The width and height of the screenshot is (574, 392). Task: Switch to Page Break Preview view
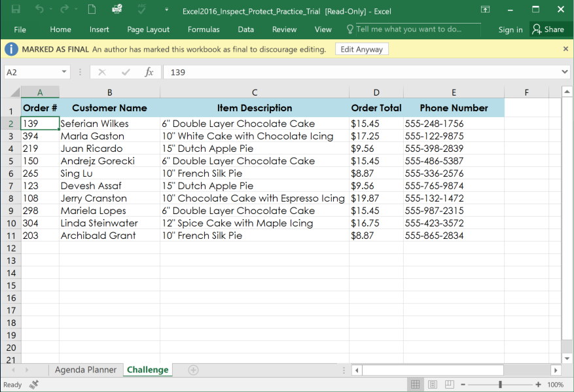pos(450,385)
